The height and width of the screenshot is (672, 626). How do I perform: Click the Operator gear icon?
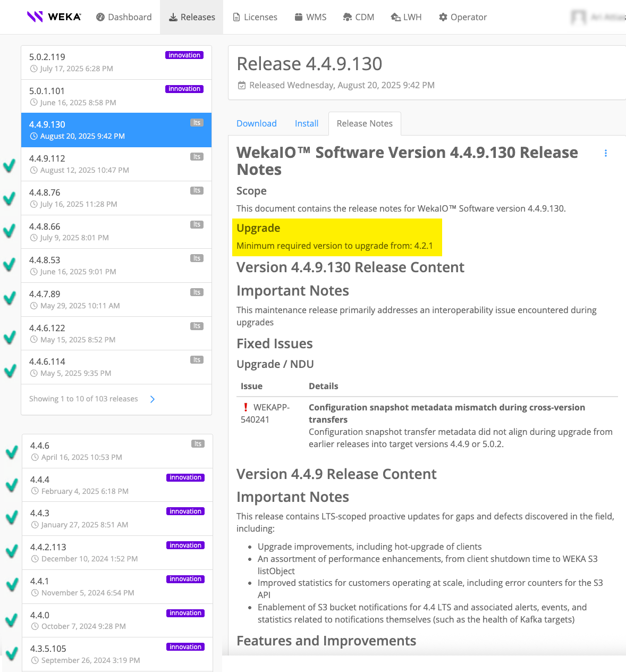(x=443, y=17)
